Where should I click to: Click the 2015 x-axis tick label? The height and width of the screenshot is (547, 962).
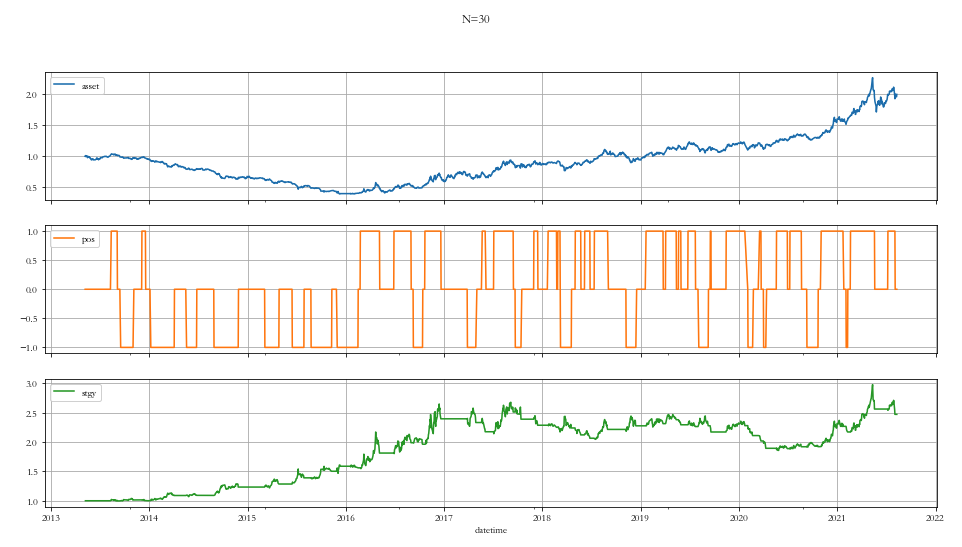[247, 518]
